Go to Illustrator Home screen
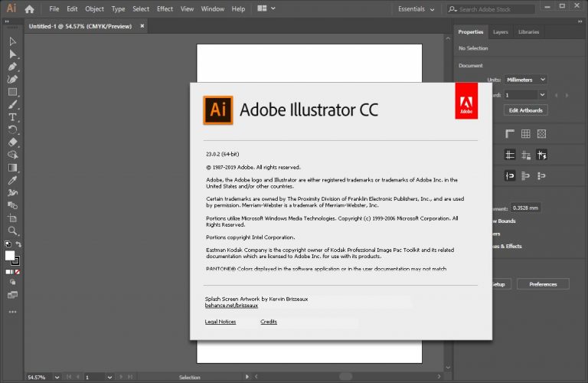588x383 pixels. click(29, 9)
